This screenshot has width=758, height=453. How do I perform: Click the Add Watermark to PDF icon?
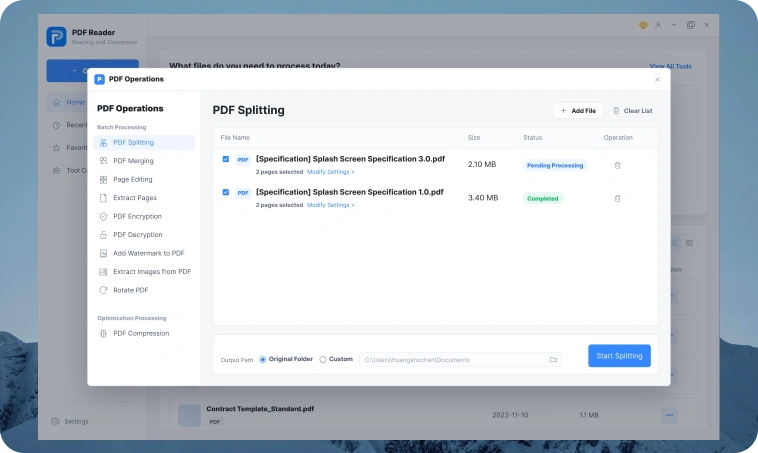point(103,253)
